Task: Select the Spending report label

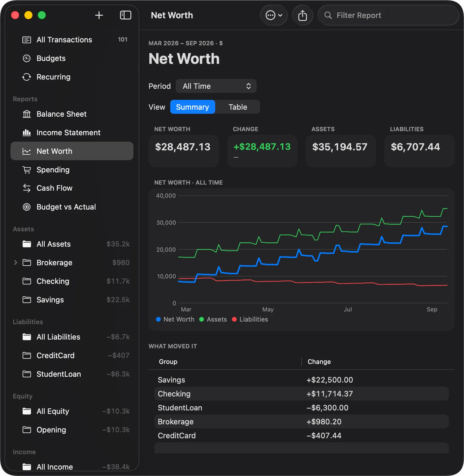Action: 53,170
